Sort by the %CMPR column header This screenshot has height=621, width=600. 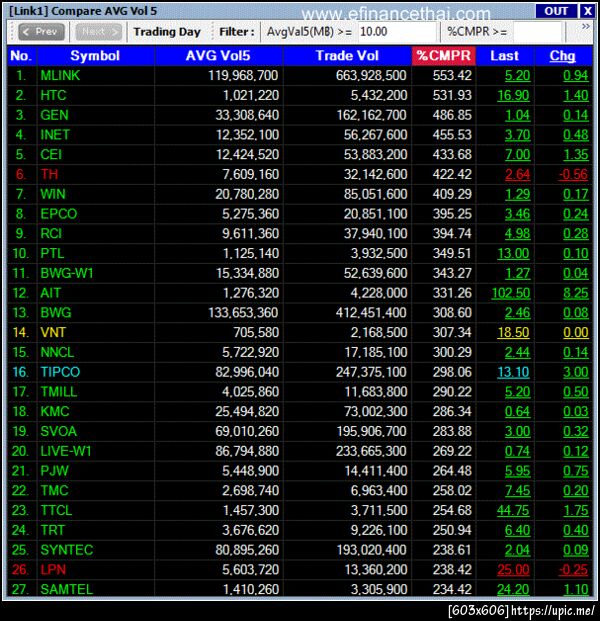coord(444,56)
